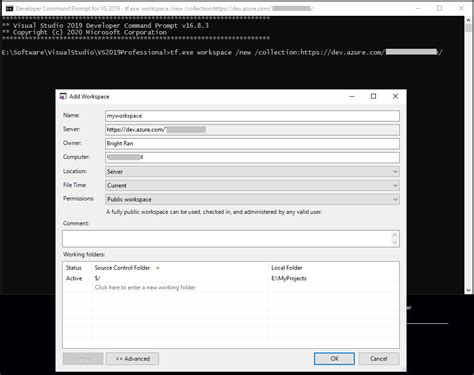Confirm the workspace with OK
The width and height of the screenshot is (474, 375).
pyautogui.click(x=334, y=359)
